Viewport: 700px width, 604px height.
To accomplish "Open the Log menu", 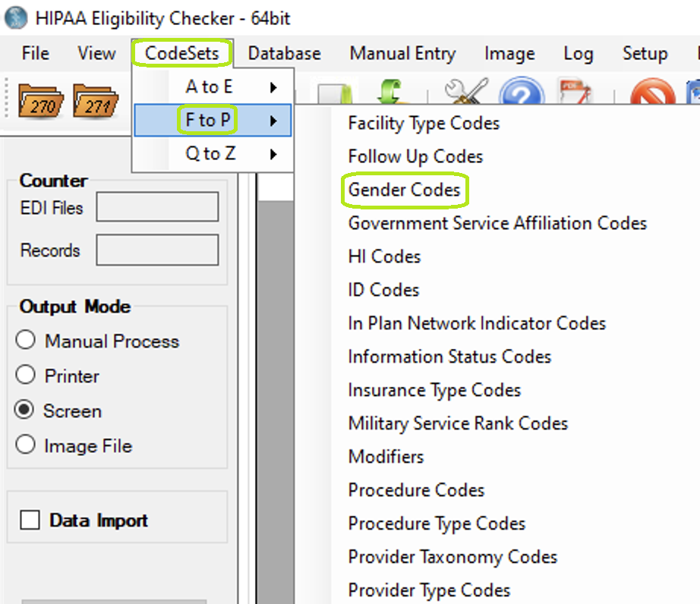I will click(579, 53).
